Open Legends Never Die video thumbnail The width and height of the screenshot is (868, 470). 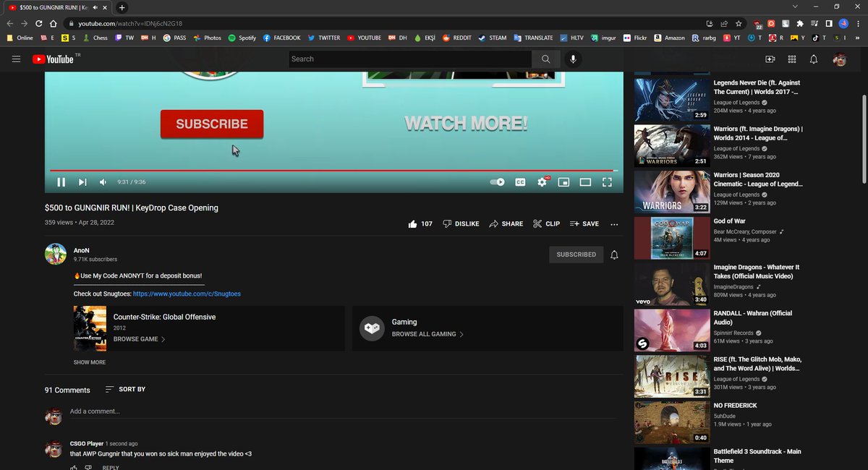(x=672, y=99)
